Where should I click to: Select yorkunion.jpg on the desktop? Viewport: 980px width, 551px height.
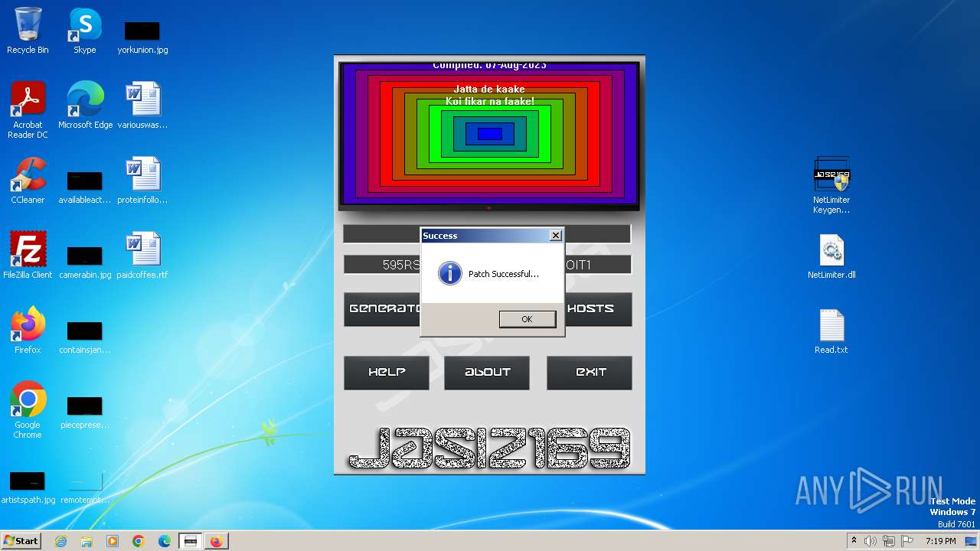(x=142, y=37)
